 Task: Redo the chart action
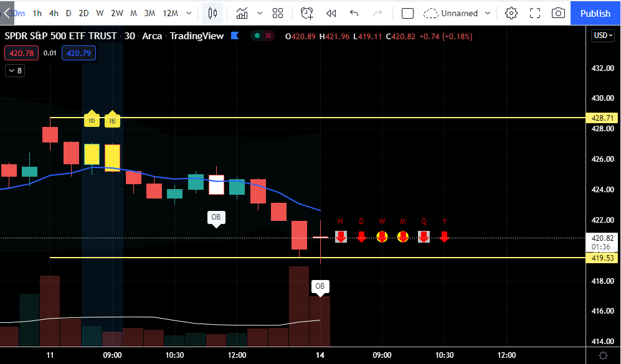coord(377,13)
